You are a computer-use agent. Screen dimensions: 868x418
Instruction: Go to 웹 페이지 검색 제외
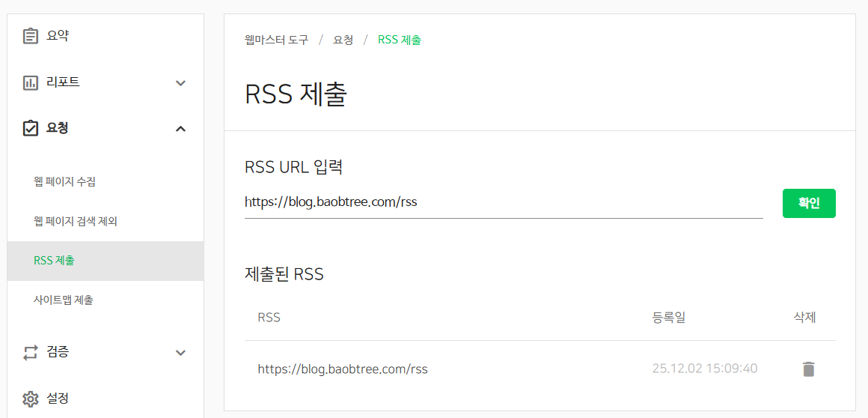click(x=75, y=221)
